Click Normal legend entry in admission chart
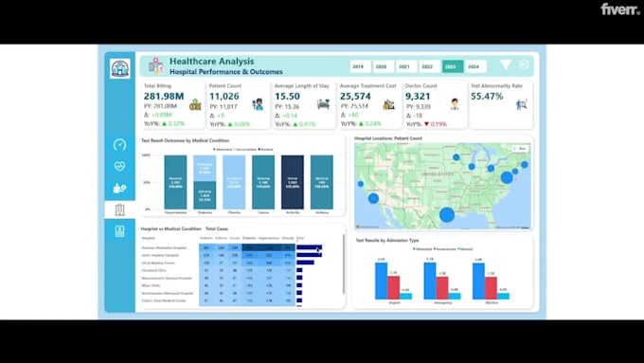Viewport: 644px width, 363px height. point(465,249)
